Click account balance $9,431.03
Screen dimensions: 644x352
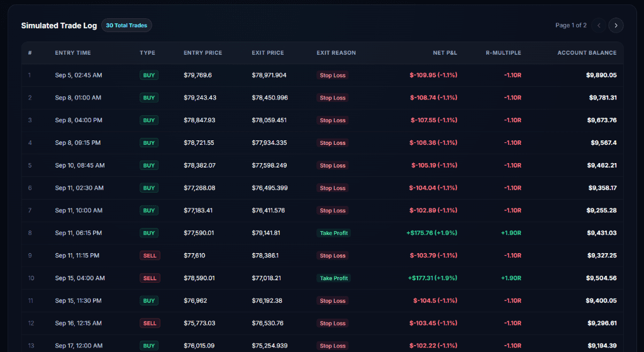602,233
